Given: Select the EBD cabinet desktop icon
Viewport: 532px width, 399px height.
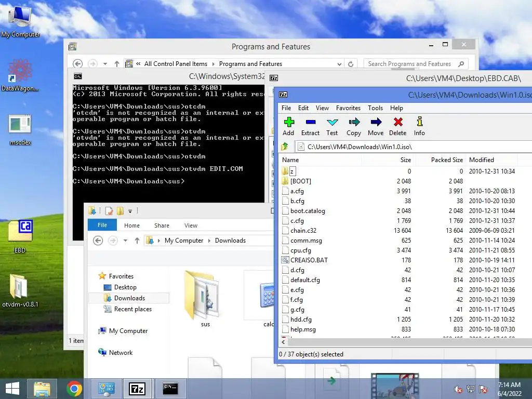Looking at the screenshot, I should (20, 236).
